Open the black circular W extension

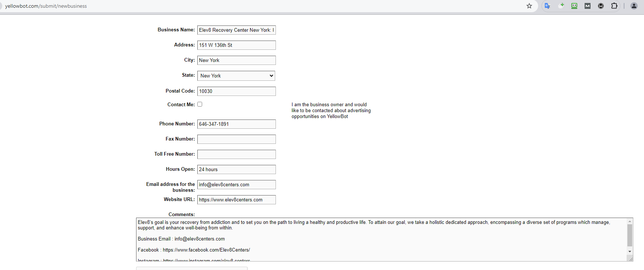[x=601, y=6]
